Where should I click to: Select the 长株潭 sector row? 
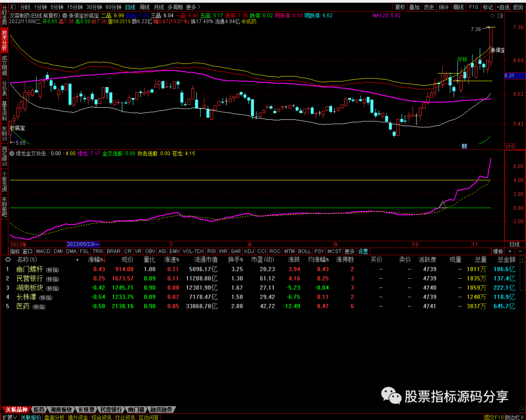pyautogui.click(x=263, y=297)
